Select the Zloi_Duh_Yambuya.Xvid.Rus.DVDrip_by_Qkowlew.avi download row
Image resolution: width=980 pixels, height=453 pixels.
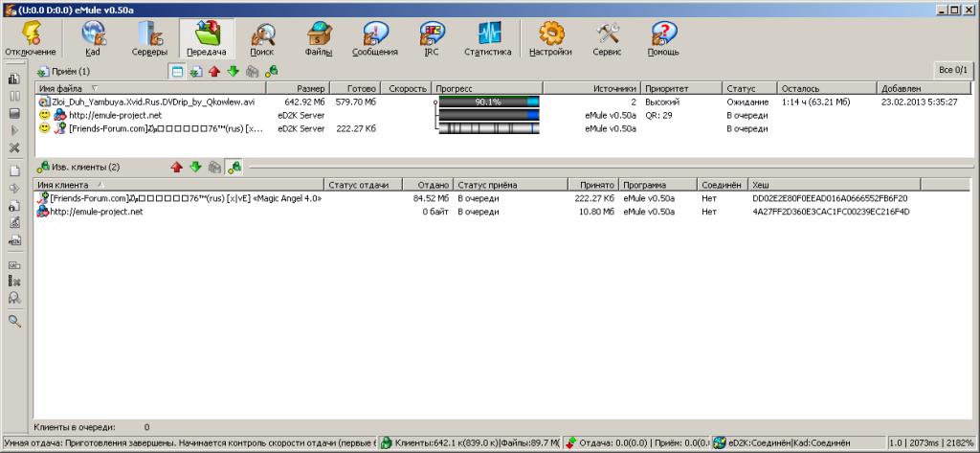tap(503, 102)
